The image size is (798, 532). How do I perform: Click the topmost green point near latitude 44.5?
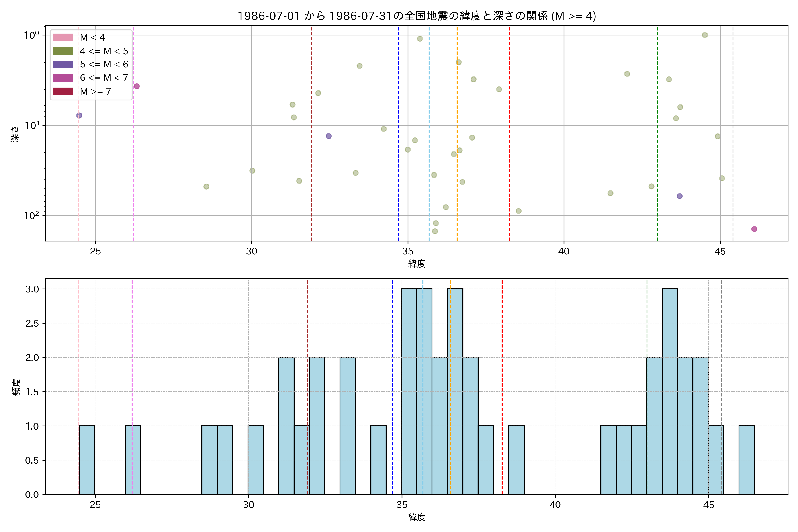(705, 35)
